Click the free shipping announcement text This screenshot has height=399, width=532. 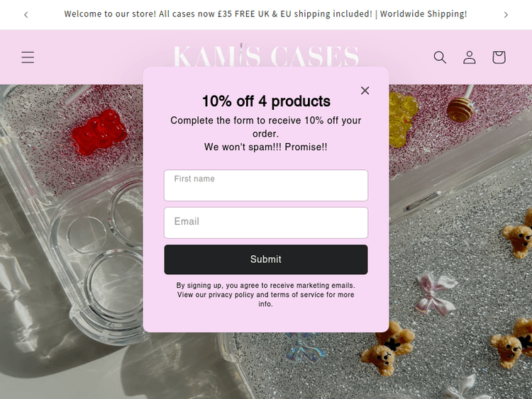coord(265,14)
